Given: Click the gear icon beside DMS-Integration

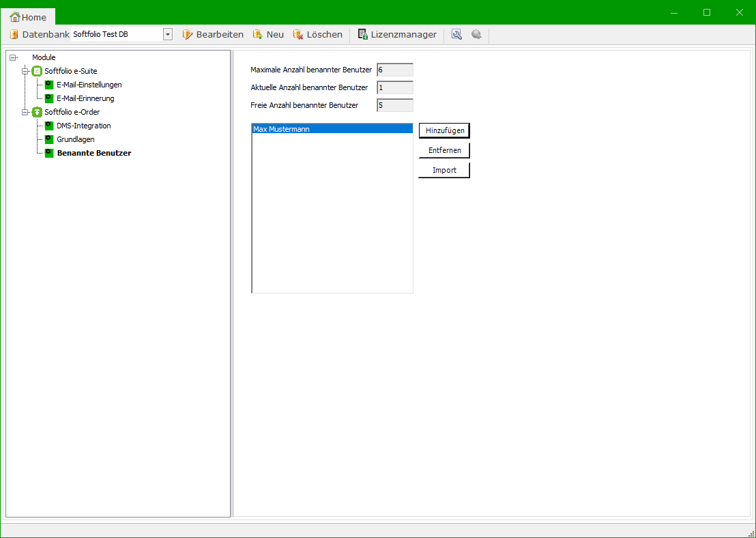Looking at the screenshot, I should [49, 126].
